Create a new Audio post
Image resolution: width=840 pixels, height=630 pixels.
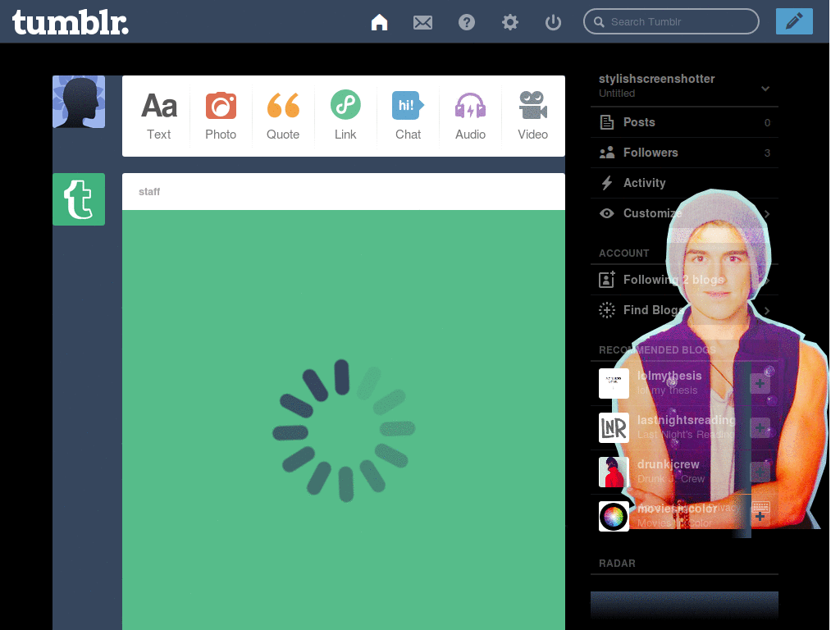pyautogui.click(x=470, y=116)
